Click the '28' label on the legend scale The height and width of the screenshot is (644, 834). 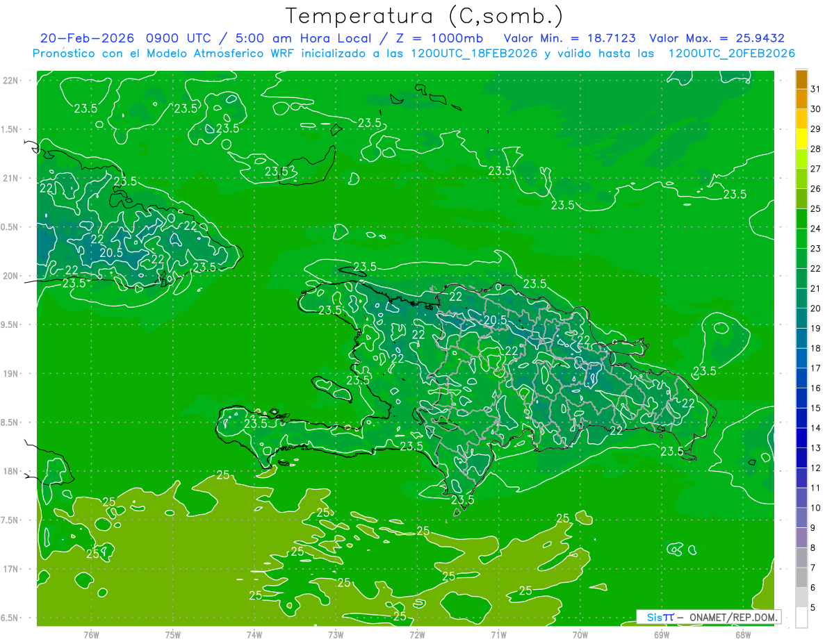816,149
